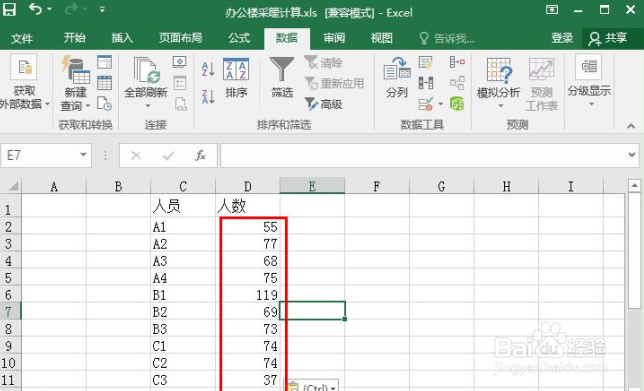
Task: Select column F header
Action: coord(377,186)
